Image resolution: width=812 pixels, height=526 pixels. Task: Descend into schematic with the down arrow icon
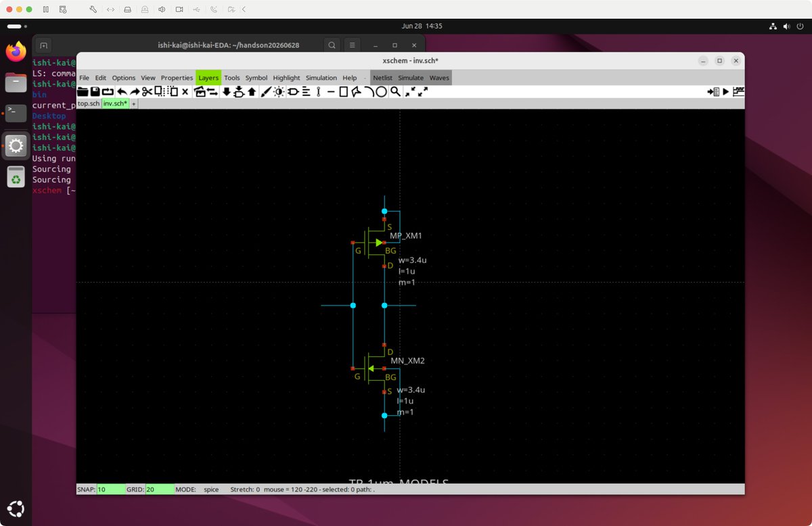(227, 91)
